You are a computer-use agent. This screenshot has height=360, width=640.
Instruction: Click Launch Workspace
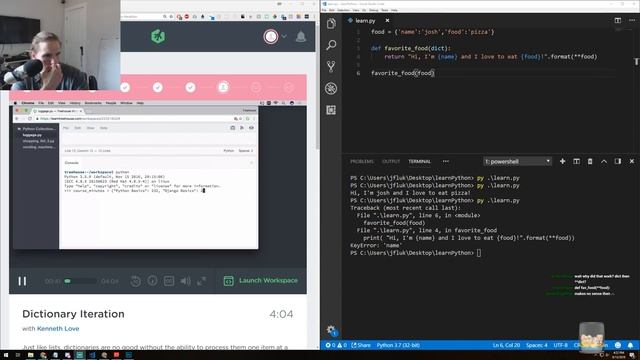pos(261,280)
